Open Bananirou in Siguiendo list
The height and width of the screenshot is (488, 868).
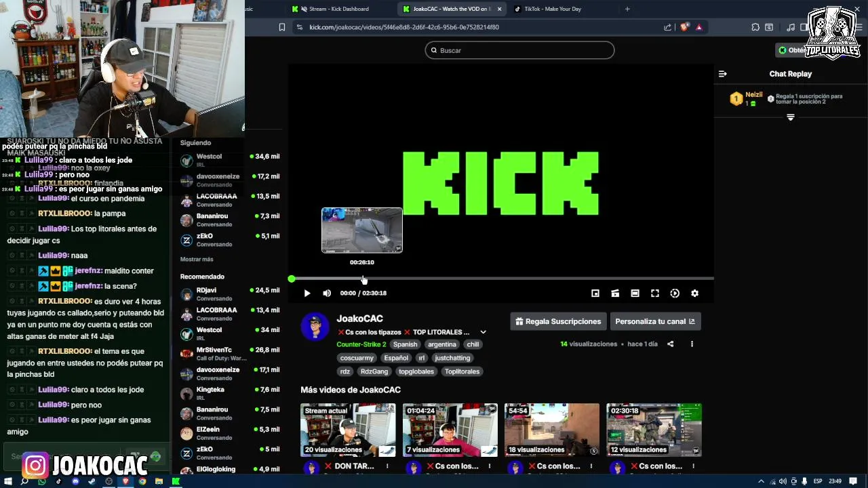[x=229, y=220]
